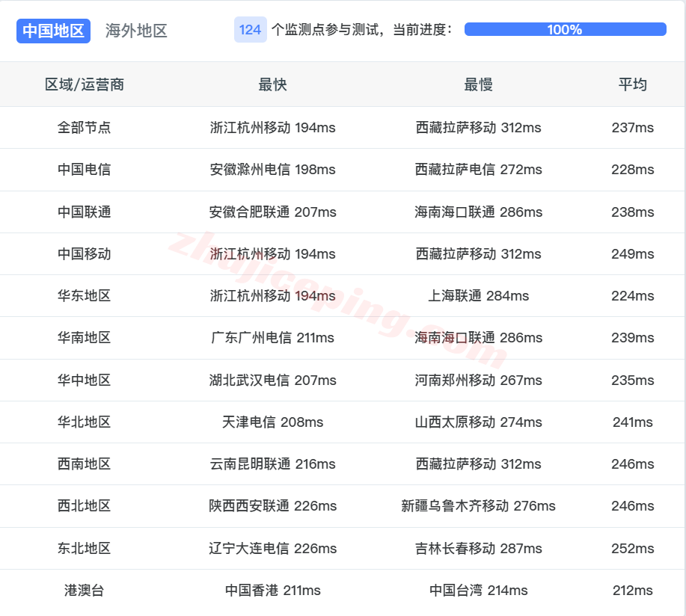686x616 pixels.
Task: Click 246ms average in 西南地区 row
Action: click(633, 464)
